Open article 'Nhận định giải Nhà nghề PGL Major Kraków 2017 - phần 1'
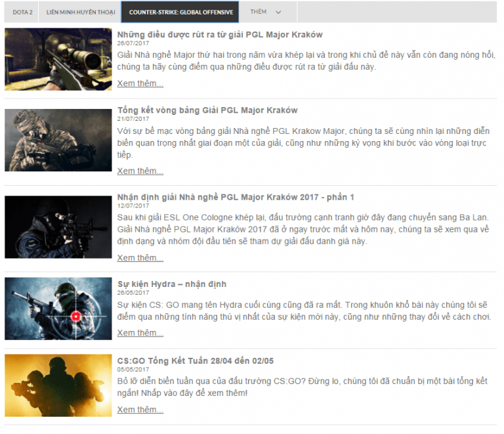 [236, 197]
